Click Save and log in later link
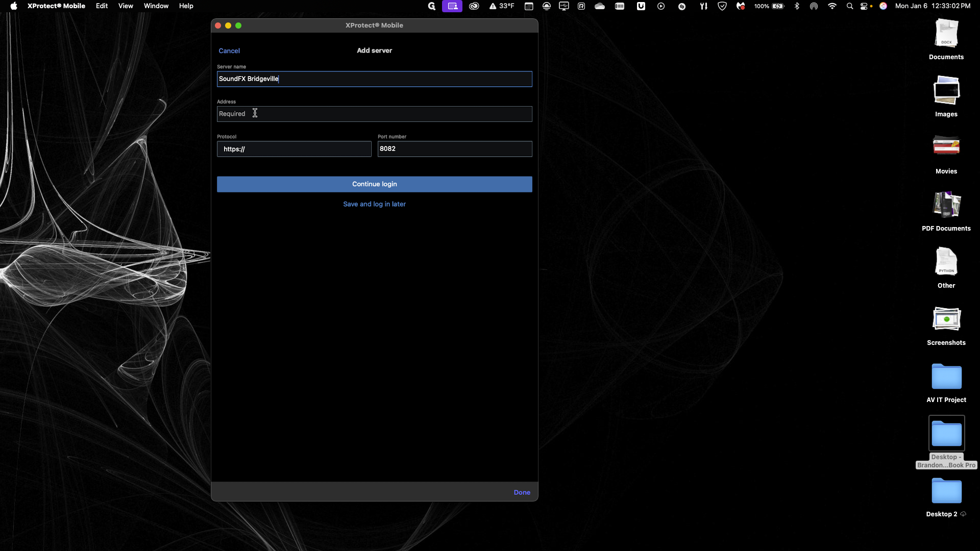The image size is (980, 551). 374,204
